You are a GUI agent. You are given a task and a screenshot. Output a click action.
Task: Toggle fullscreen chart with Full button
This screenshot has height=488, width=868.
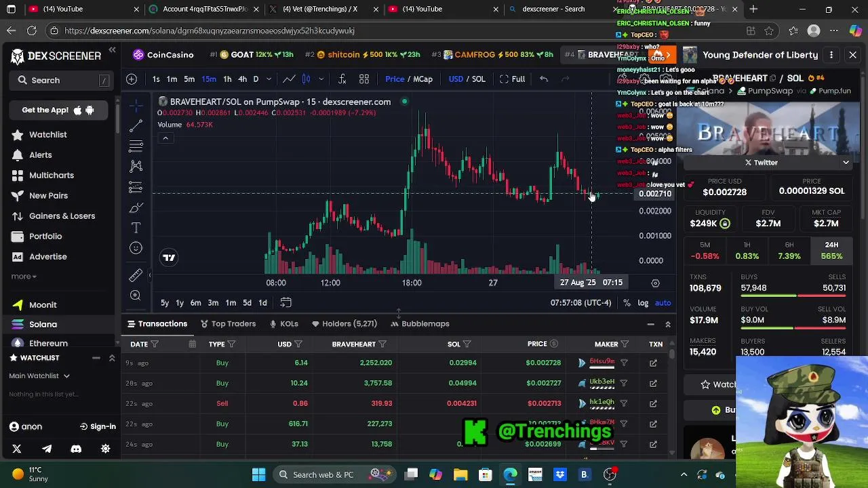click(x=512, y=79)
